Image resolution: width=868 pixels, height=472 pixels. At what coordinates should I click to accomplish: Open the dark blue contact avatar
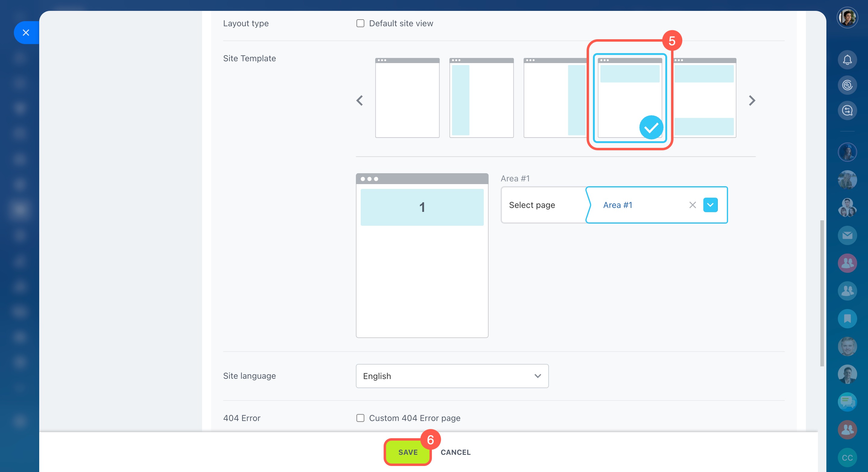847,152
